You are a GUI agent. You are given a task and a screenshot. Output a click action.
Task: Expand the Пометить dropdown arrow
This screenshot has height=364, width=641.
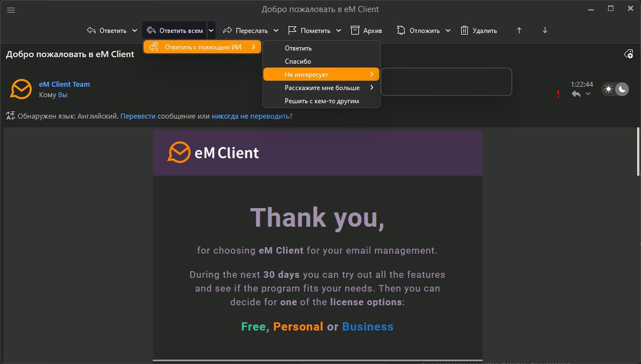pyautogui.click(x=339, y=30)
